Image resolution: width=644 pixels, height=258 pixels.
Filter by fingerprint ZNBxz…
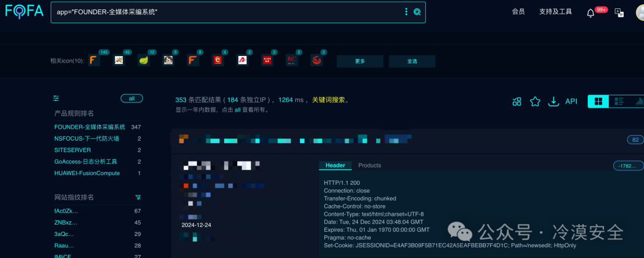coord(66,223)
